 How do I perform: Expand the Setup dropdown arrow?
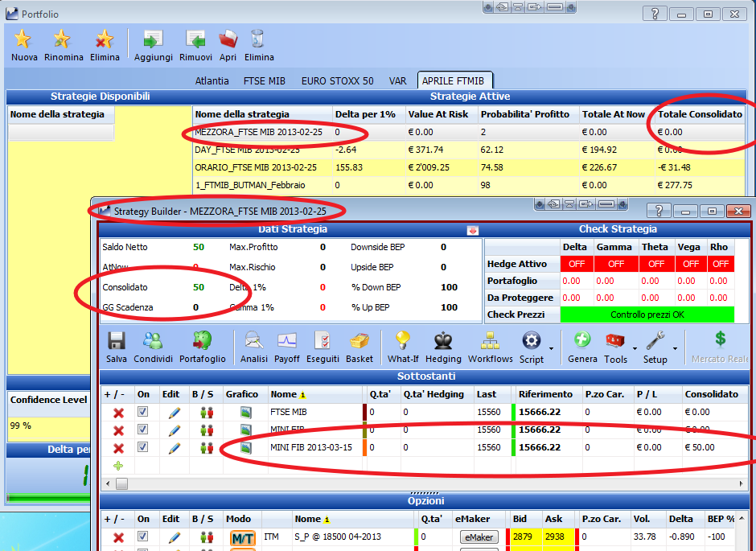click(x=675, y=348)
